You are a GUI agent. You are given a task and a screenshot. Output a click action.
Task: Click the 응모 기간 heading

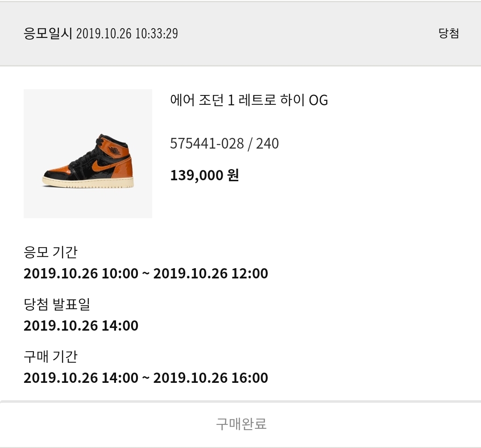click(50, 252)
